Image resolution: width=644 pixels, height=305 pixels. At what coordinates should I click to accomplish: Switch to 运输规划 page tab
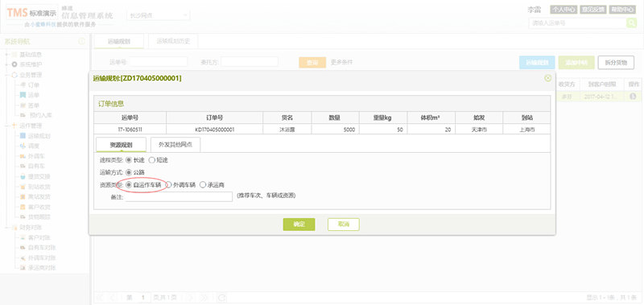point(119,41)
